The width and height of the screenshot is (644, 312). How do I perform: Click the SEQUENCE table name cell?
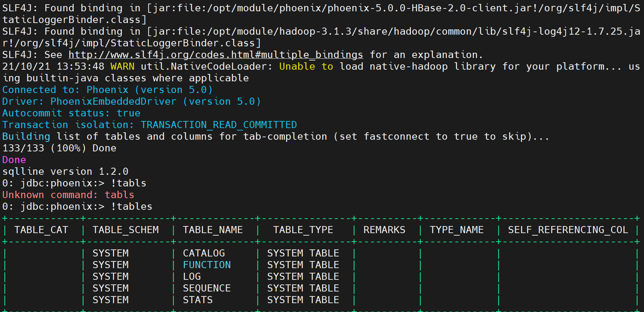pyautogui.click(x=207, y=288)
